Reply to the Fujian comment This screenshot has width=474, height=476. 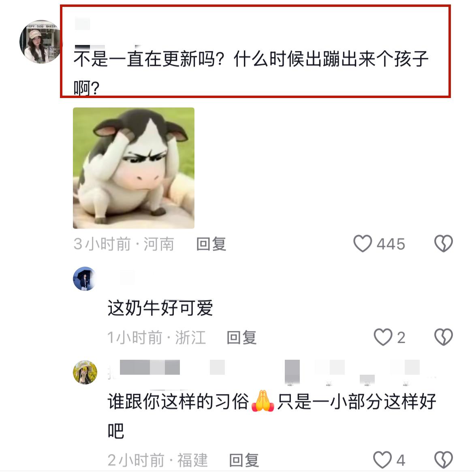[244, 460]
